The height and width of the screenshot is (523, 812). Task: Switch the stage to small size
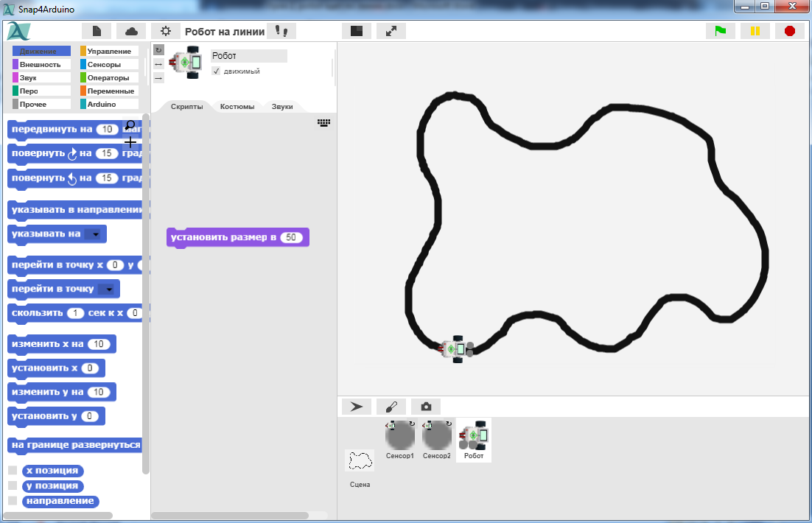(x=357, y=31)
